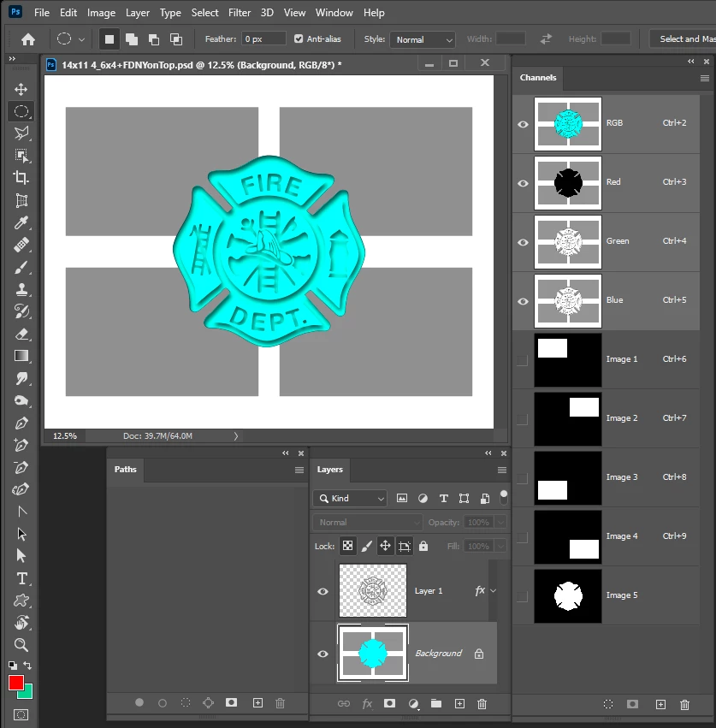Hide the RGB channel visibility
This screenshot has height=728, width=716.
tap(523, 124)
